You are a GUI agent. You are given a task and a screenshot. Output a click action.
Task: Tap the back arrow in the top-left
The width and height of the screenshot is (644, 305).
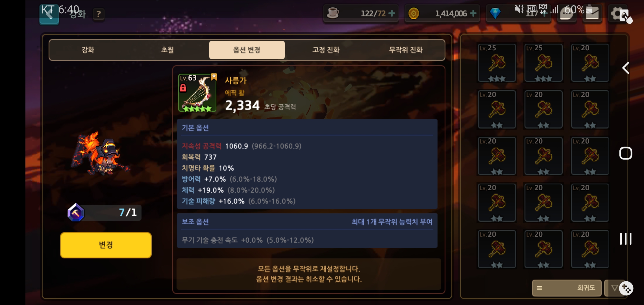[49, 15]
